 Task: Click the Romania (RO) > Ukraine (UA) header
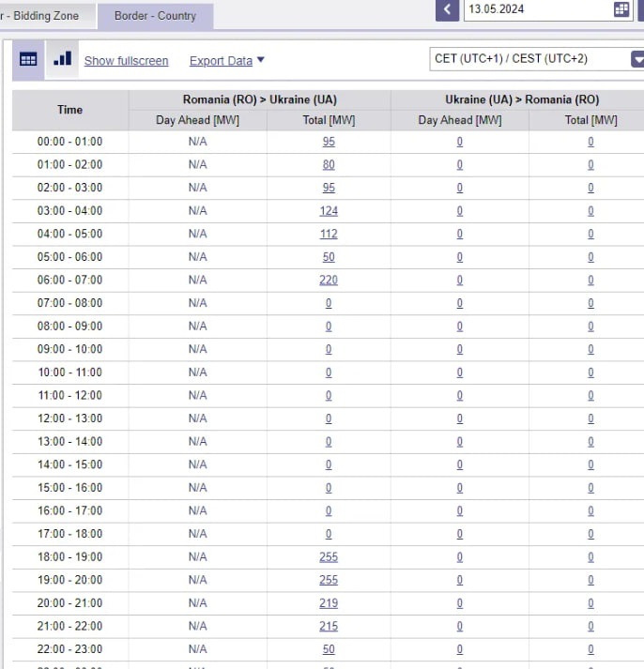click(259, 99)
